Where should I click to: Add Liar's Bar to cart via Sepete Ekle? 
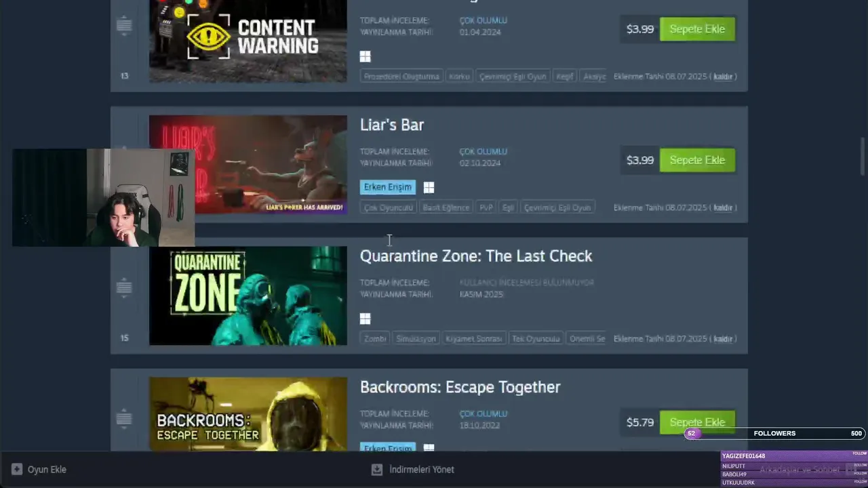[x=697, y=160]
